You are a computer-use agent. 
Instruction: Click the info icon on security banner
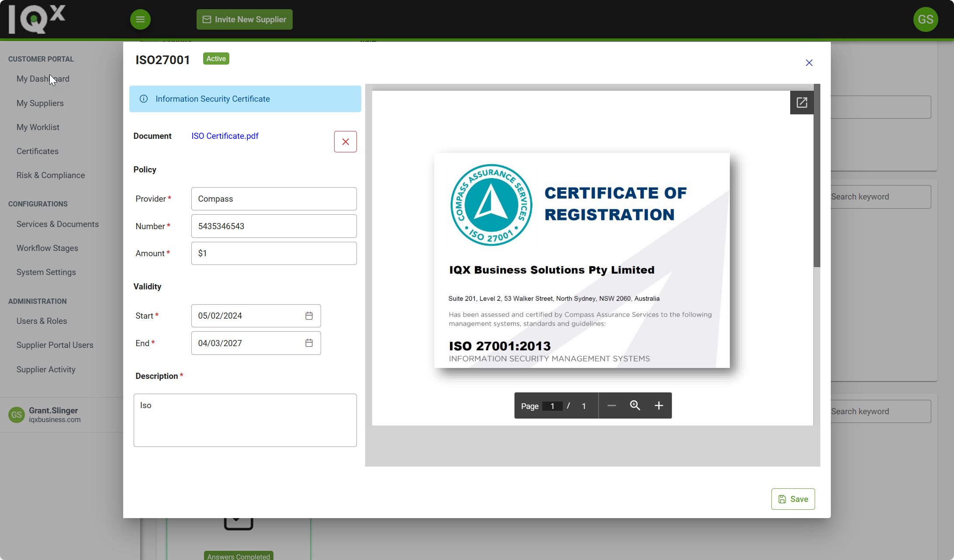point(144,99)
